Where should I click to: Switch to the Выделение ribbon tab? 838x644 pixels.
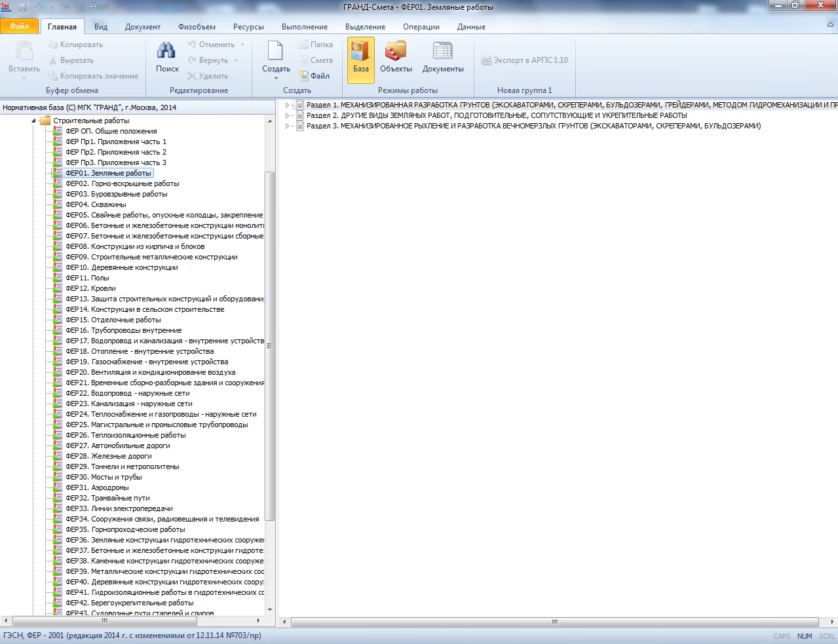coord(366,27)
